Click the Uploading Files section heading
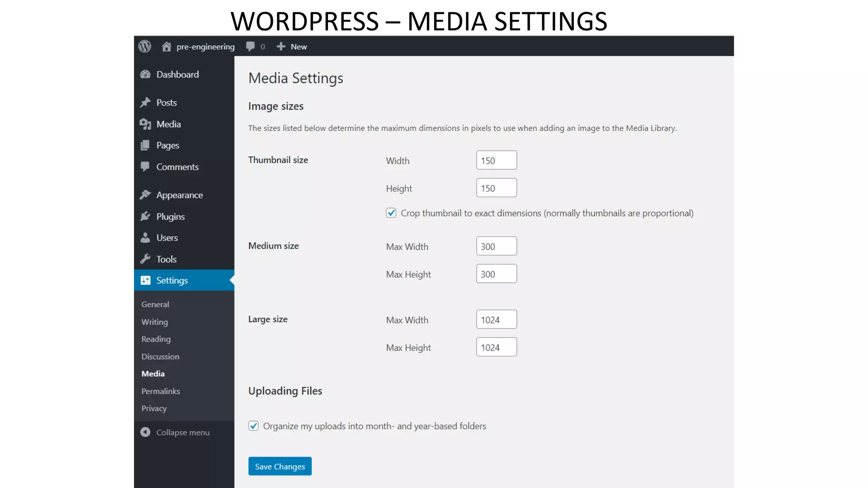 coord(285,391)
